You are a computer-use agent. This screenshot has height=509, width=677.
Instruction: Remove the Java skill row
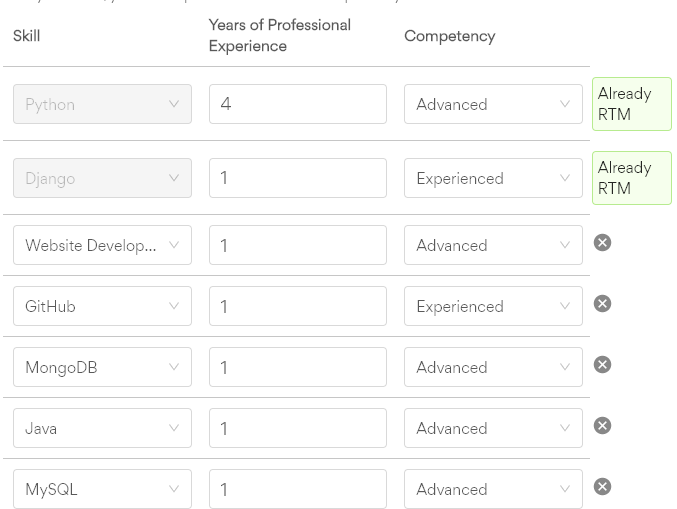tap(602, 426)
